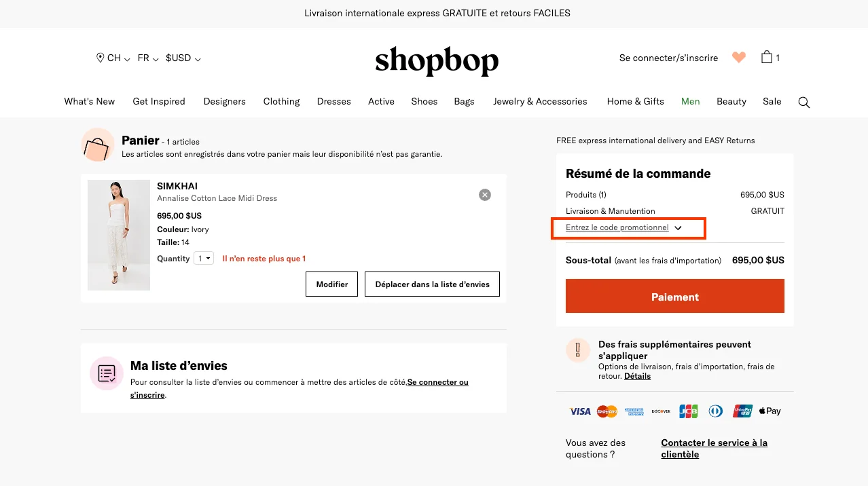Viewport: 868px width, 486px height.
Task: Open the wishlist heart icon
Action: (x=738, y=57)
